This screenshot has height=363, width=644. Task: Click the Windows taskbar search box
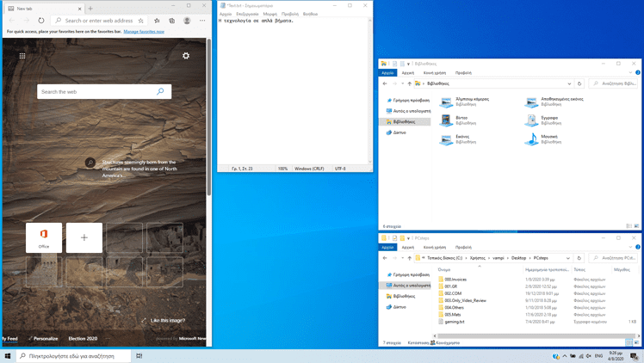(74, 356)
